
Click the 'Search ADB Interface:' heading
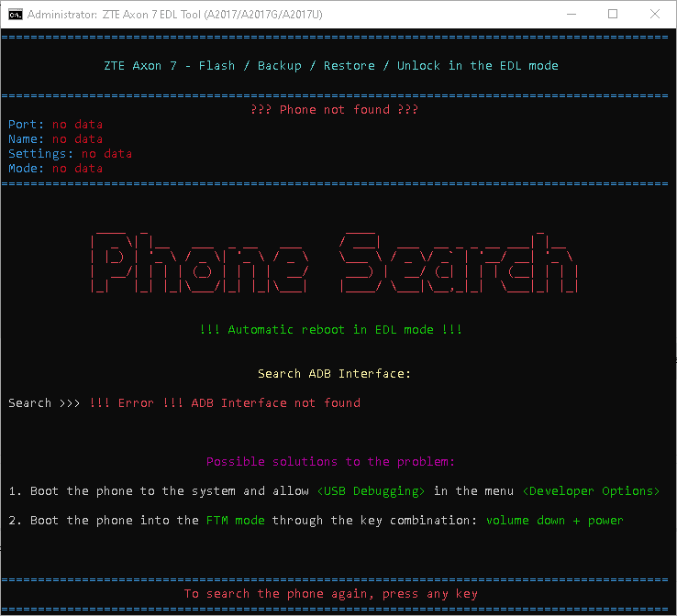(334, 374)
